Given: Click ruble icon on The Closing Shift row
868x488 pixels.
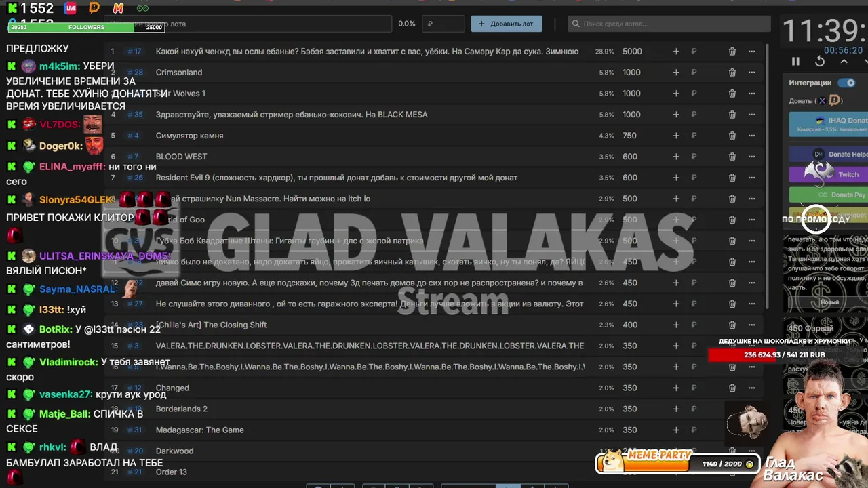Looking at the screenshot, I should [x=694, y=325].
